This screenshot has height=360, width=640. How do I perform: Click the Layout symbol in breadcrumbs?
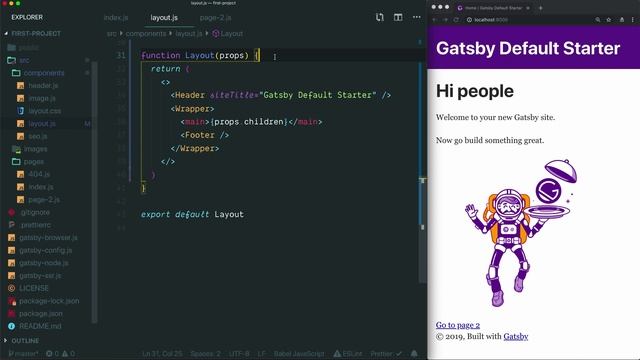click(228, 33)
